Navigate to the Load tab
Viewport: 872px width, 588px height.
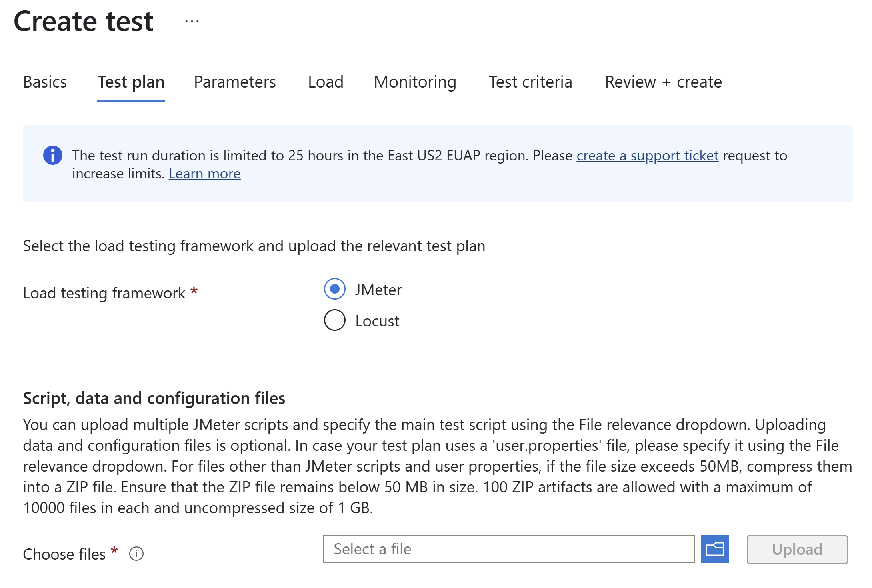click(326, 81)
